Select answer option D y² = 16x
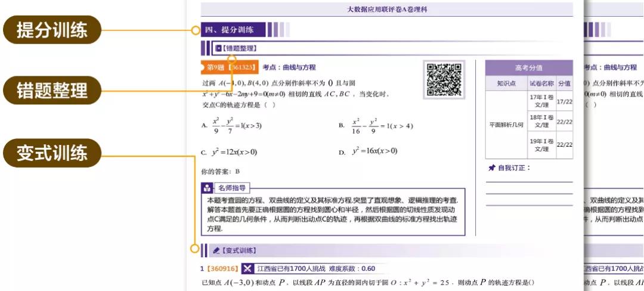 click(368, 151)
